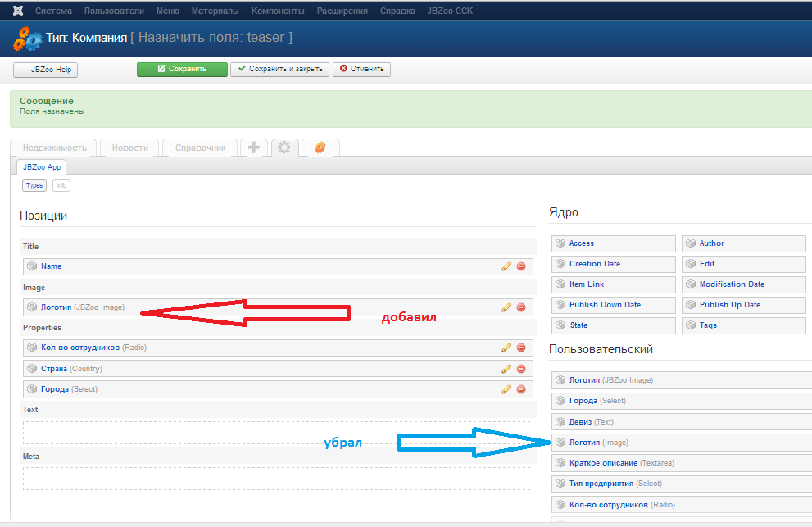Open the orange JBZoo gear tab
This screenshot has width=812, height=527.
pos(320,148)
